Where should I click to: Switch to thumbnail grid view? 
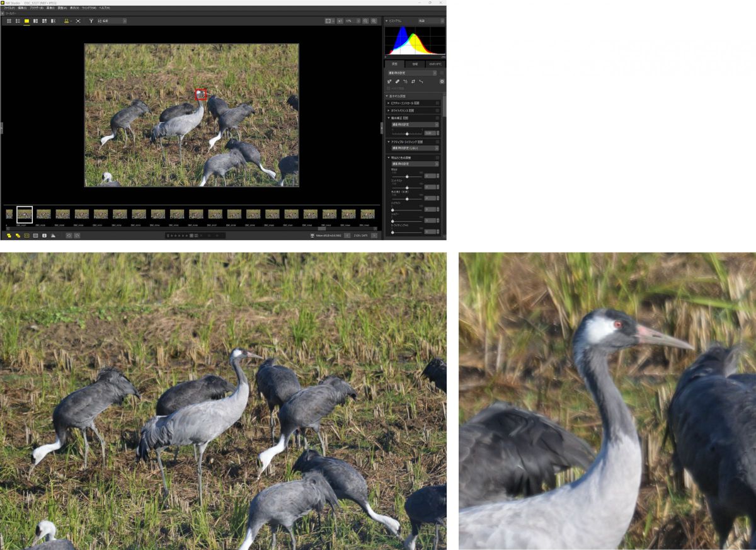pos(9,21)
